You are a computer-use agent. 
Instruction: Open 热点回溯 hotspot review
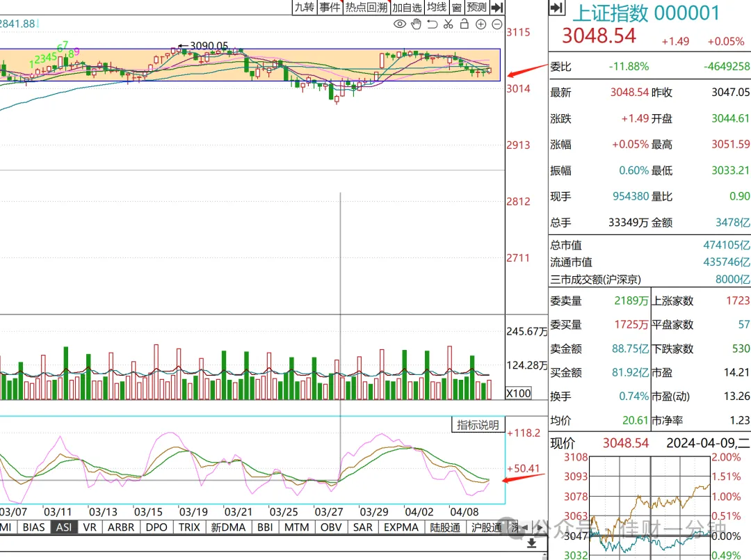[366, 7]
